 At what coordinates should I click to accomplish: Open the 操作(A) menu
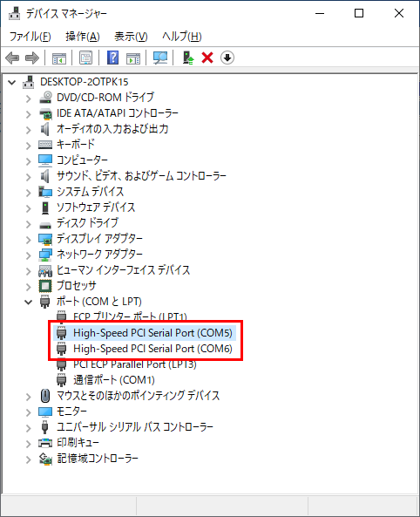pyautogui.click(x=83, y=37)
